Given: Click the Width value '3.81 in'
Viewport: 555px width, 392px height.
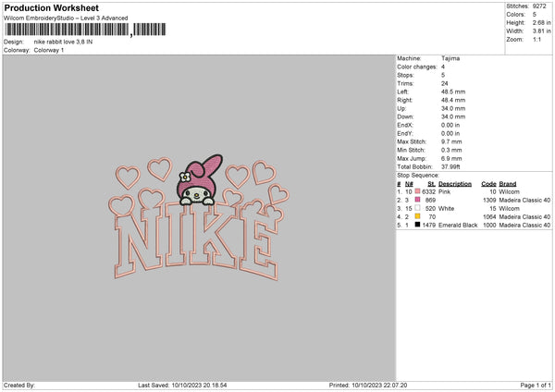Looking at the screenshot, I should pyautogui.click(x=542, y=31).
